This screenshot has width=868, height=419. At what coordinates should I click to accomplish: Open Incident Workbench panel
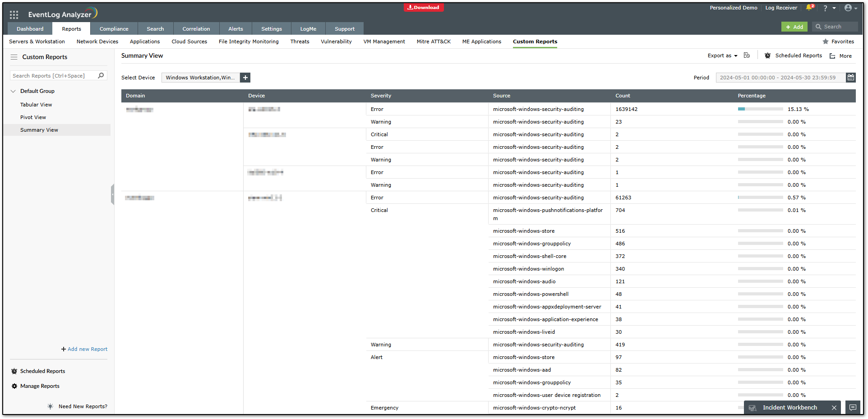tap(790, 408)
